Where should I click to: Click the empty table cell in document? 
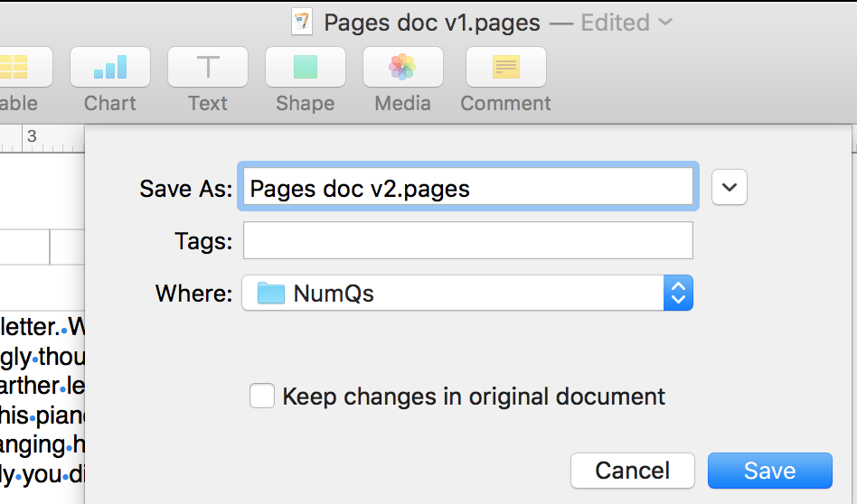[x=24, y=247]
